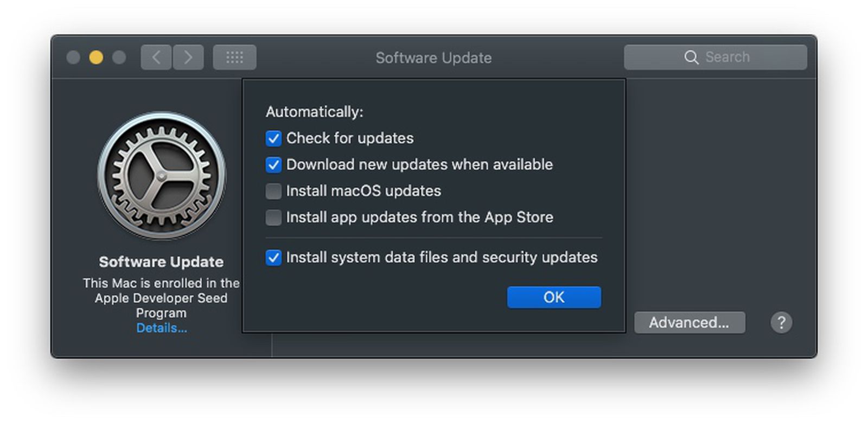Click the OK button to confirm

pyautogui.click(x=553, y=297)
